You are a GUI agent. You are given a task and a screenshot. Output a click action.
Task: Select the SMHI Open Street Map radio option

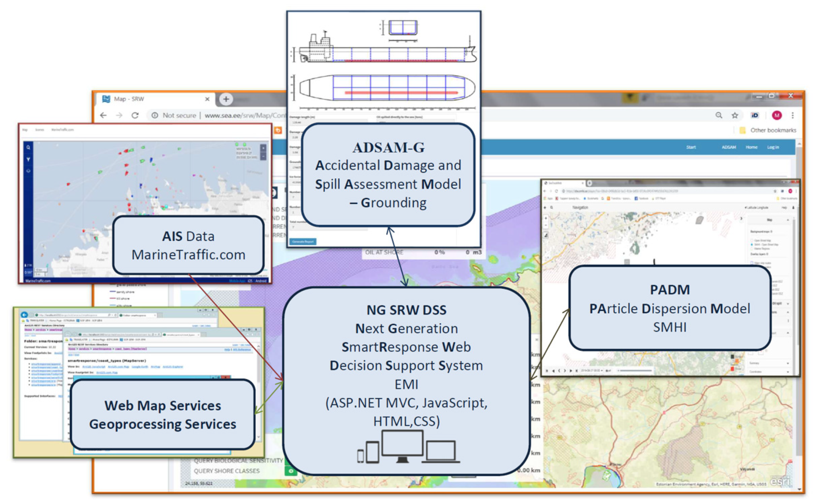coord(752,245)
